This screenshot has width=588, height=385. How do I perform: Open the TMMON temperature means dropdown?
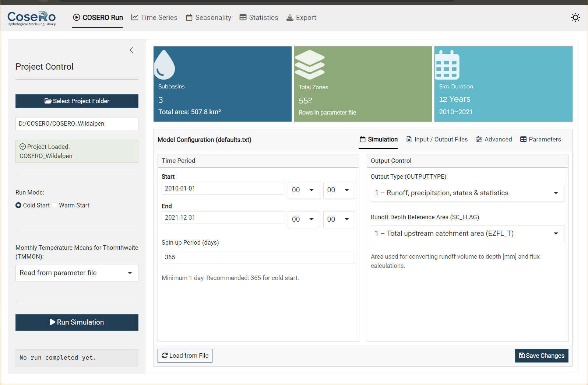tap(77, 273)
